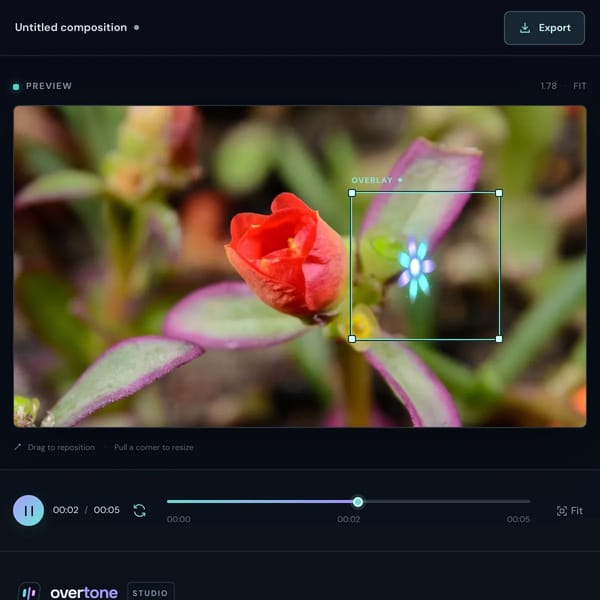600x600 pixels.
Task: Click the 00:02 current time readout
Action: pos(65,510)
